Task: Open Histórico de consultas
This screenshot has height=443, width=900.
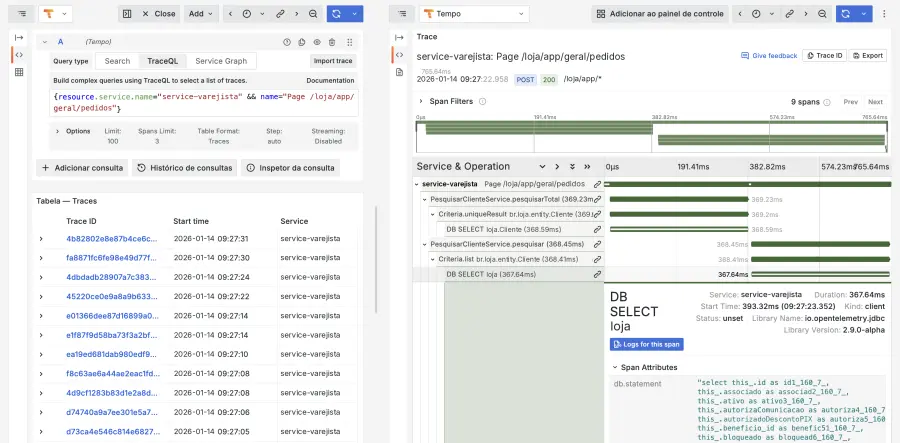Action: point(185,168)
